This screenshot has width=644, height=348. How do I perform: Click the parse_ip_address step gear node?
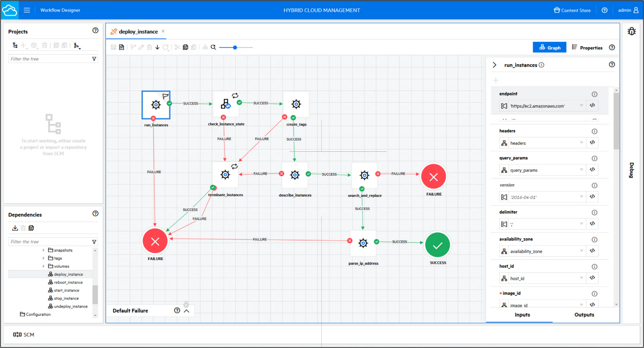pos(363,243)
